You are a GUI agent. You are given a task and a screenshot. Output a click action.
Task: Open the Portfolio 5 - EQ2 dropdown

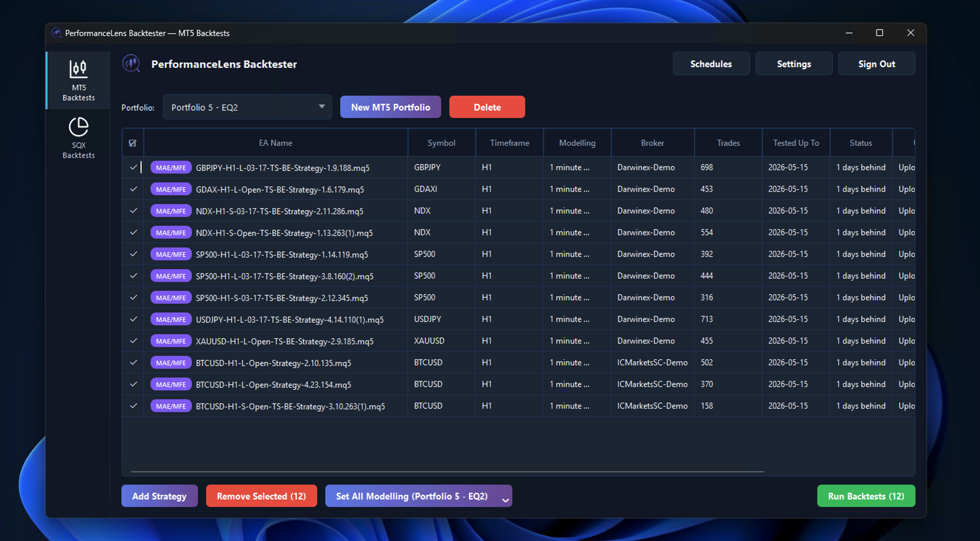(247, 107)
